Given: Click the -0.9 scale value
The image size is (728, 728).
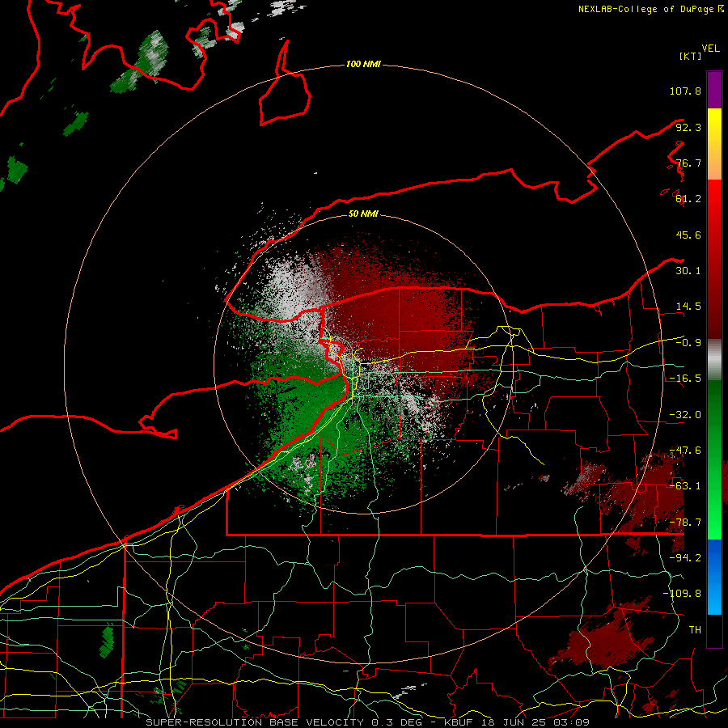Looking at the screenshot, I should pyautogui.click(x=688, y=343).
